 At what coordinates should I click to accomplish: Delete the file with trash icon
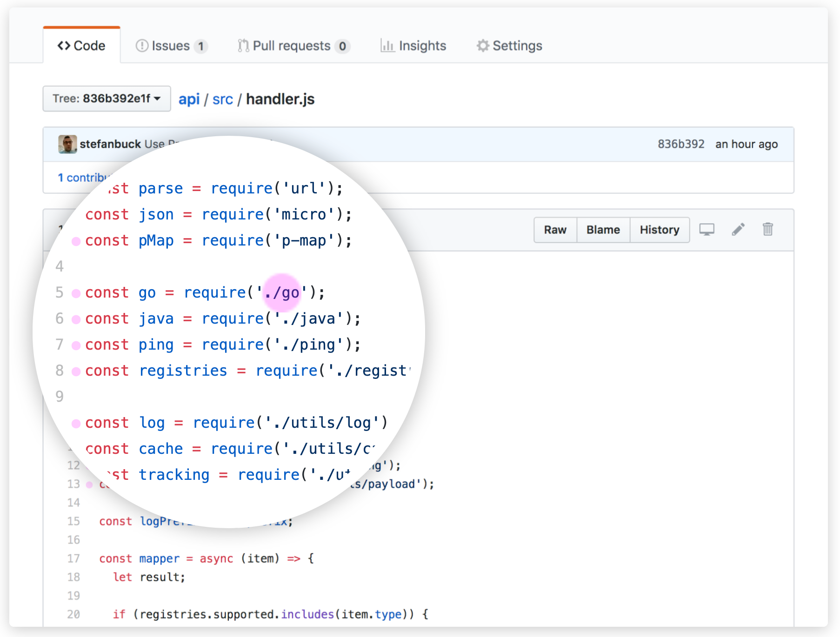coord(768,229)
